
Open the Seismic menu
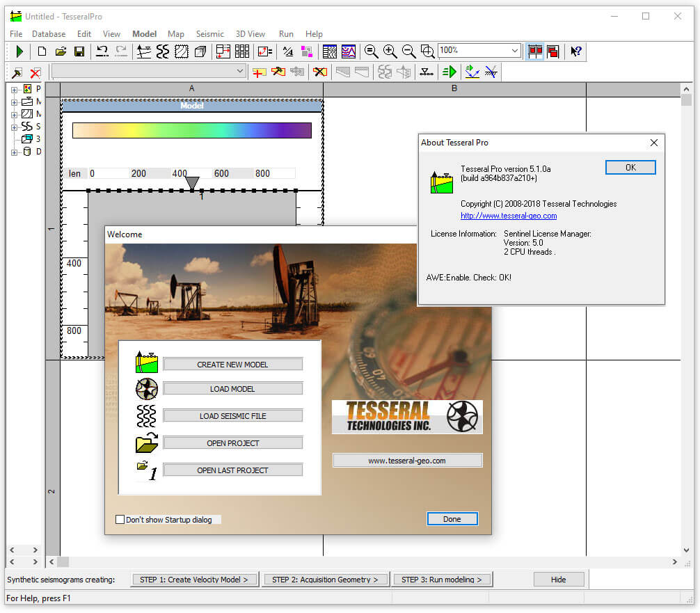pos(209,33)
